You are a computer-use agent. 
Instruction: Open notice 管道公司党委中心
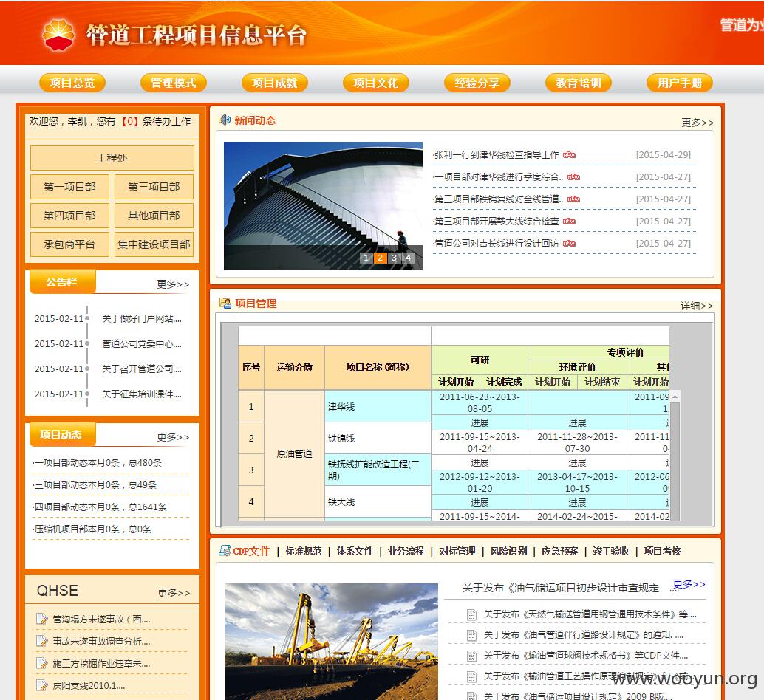[x=141, y=343]
